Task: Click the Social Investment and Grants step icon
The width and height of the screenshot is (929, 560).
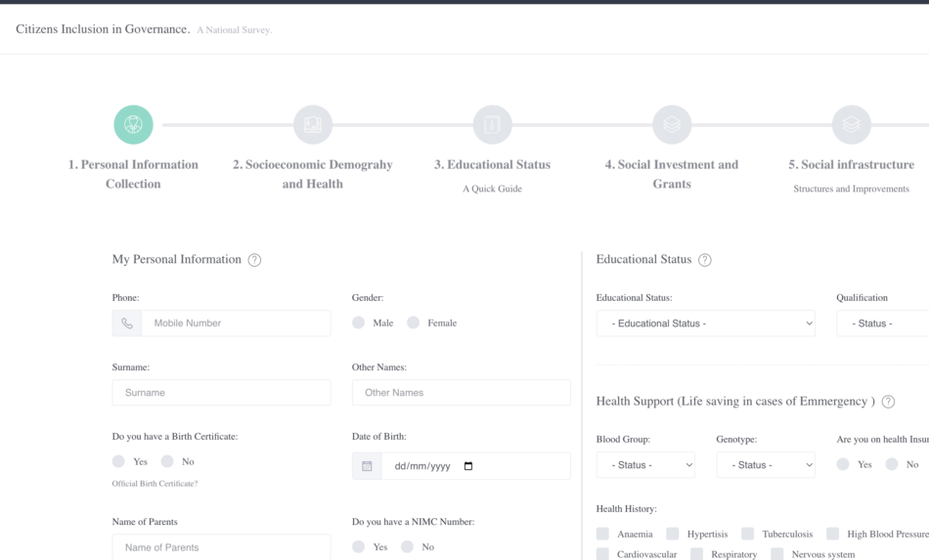Action: click(x=672, y=125)
